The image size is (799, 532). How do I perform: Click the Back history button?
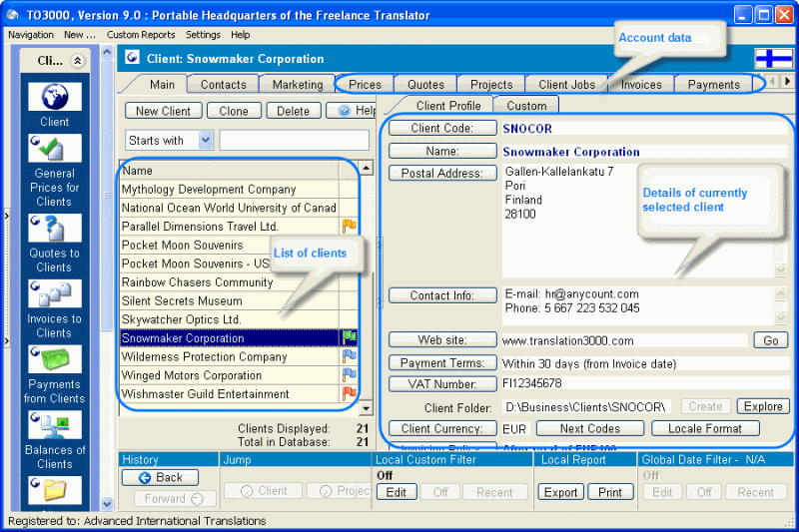pos(160,477)
